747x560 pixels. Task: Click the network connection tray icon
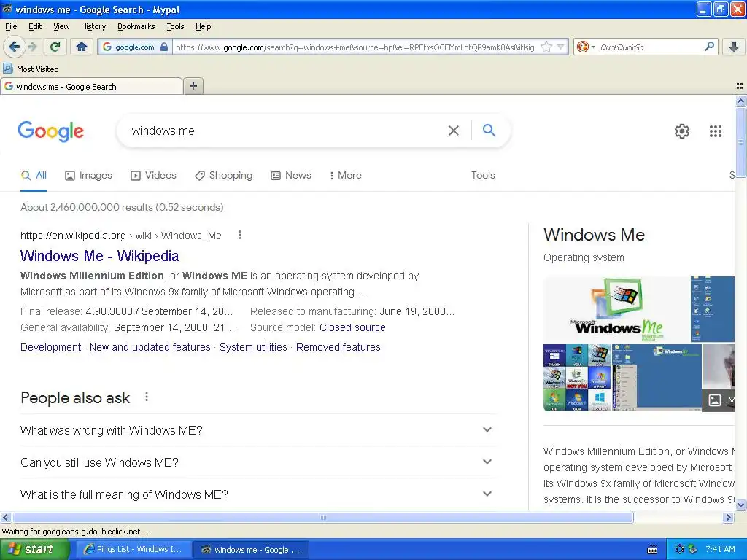point(692,550)
